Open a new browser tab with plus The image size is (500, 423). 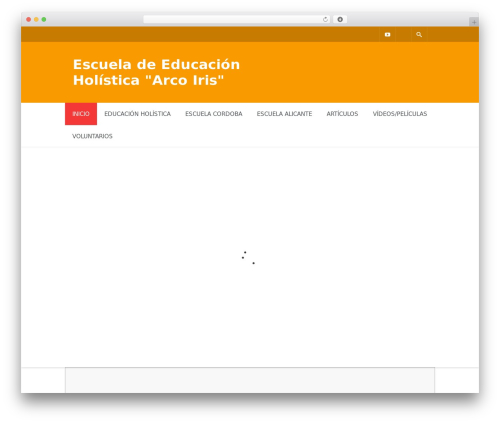(x=474, y=22)
